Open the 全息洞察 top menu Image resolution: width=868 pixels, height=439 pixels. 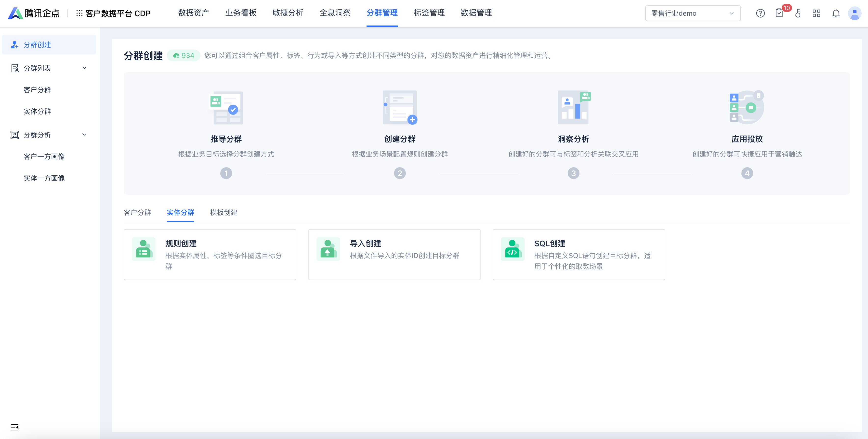[335, 13]
